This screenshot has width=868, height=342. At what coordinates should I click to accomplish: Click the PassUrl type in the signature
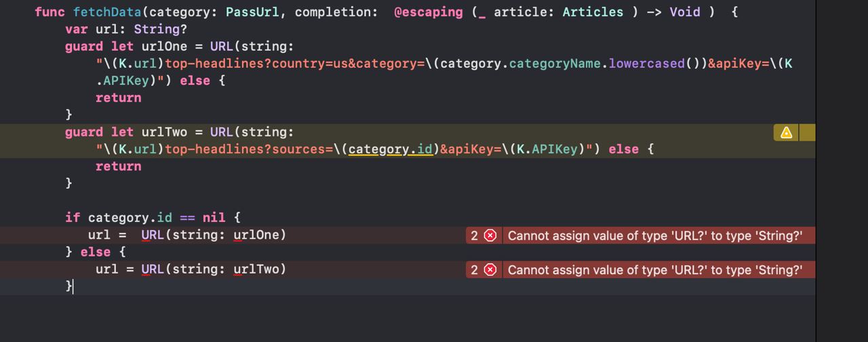pyautogui.click(x=252, y=12)
